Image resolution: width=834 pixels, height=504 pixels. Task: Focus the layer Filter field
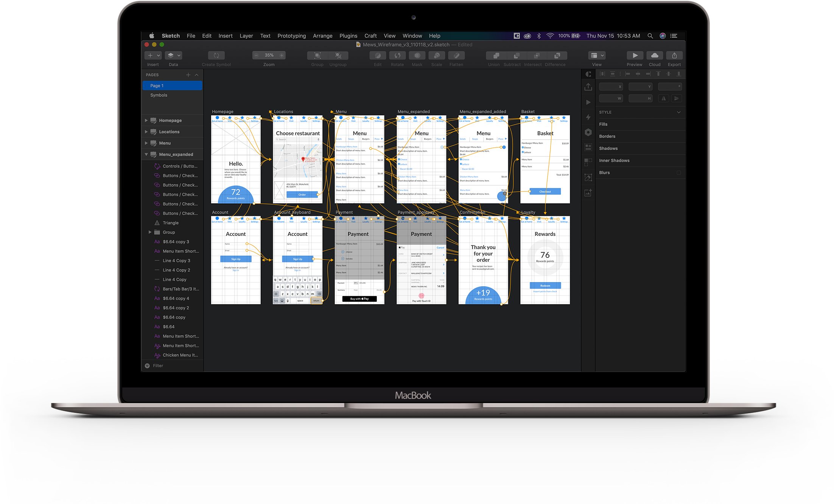click(172, 366)
